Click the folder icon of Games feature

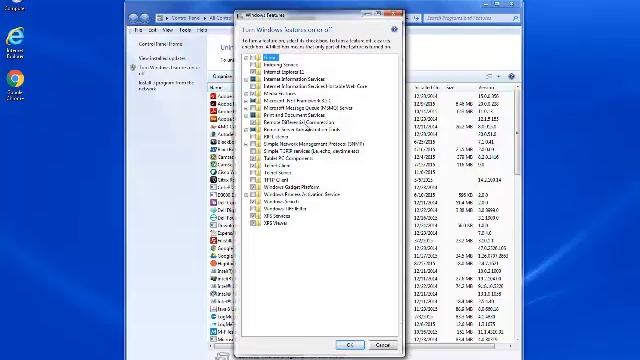(x=258, y=58)
